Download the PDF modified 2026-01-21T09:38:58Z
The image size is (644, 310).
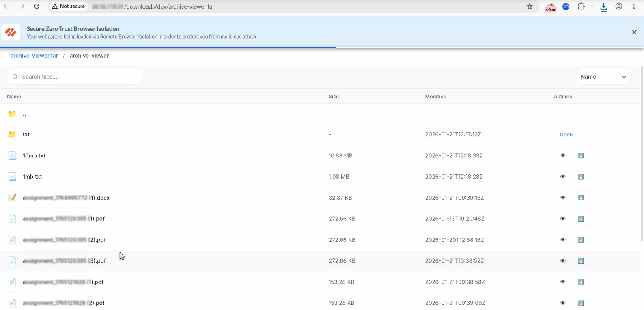581,282
